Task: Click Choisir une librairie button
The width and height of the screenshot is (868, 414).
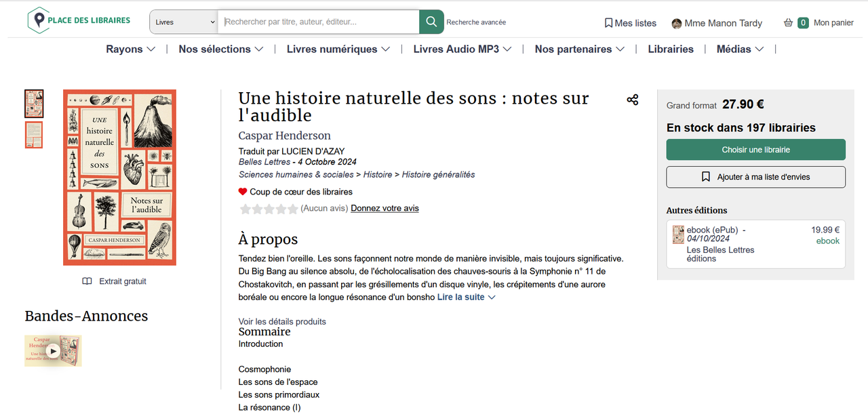Action: 756,150
